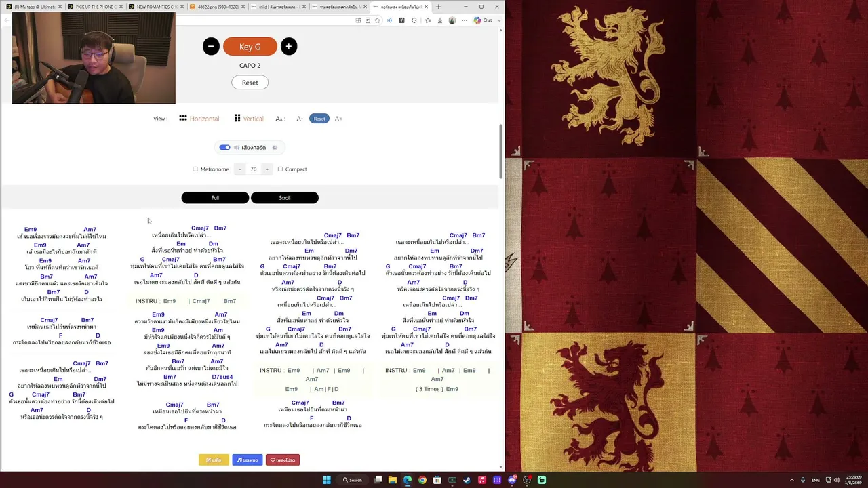Open browser settings and more menu

point(465,20)
